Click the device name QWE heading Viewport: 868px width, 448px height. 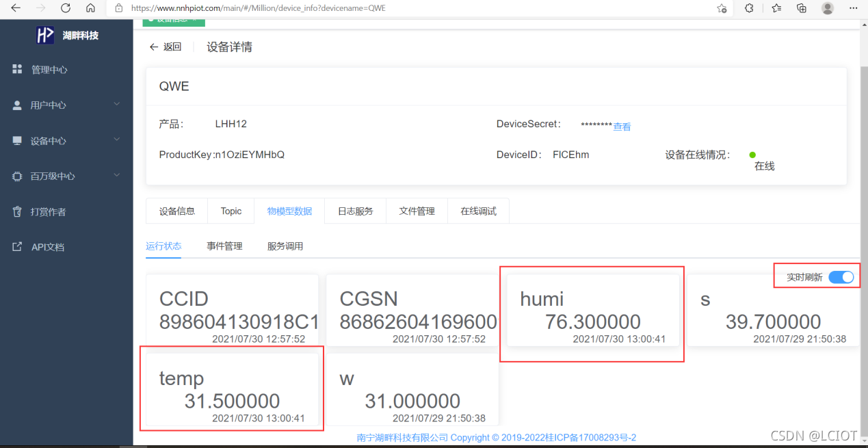174,87
